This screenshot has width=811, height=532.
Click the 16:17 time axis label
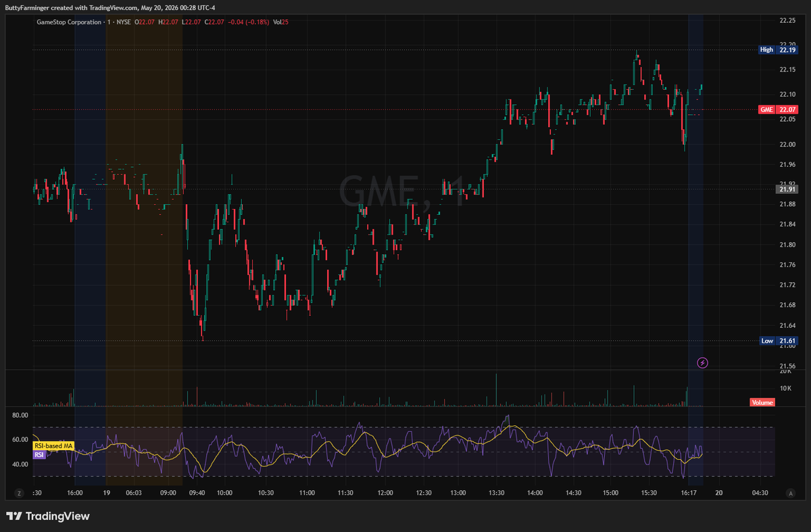[689, 493]
